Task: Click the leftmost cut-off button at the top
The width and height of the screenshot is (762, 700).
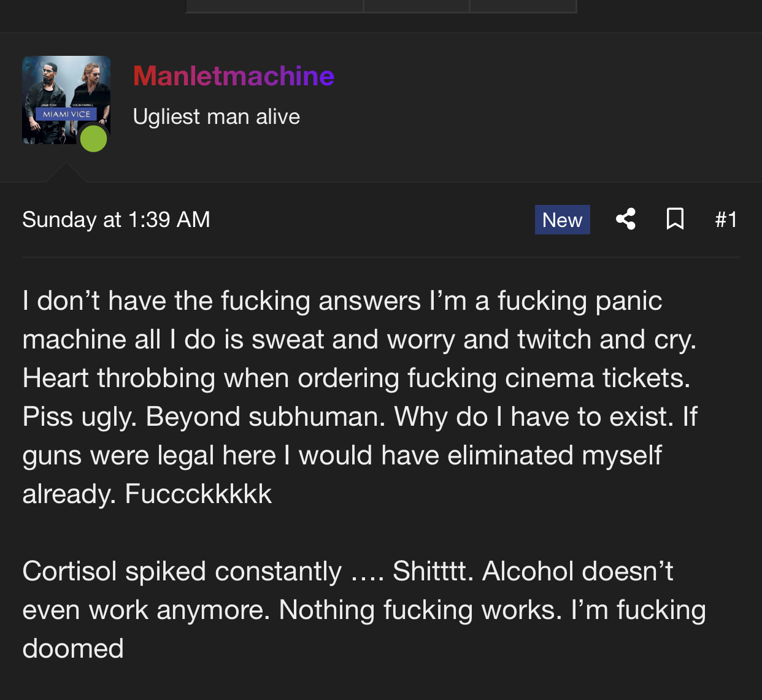Action: (x=274, y=6)
